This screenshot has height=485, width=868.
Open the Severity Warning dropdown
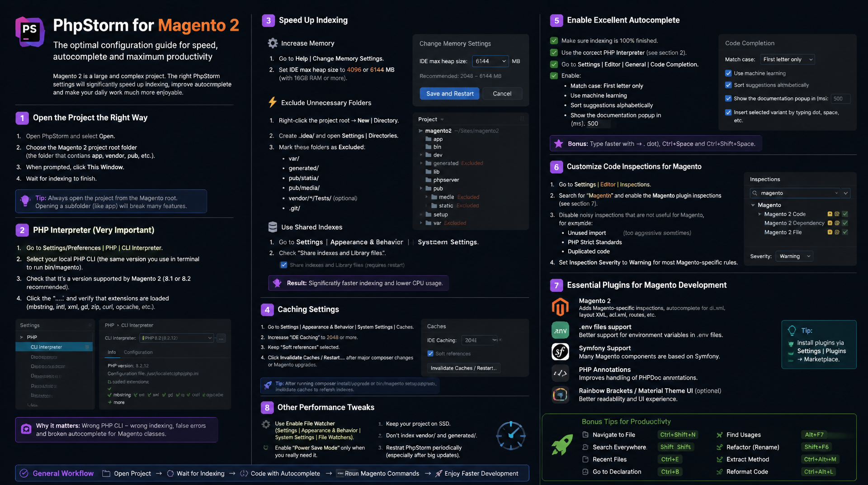(794, 256)
